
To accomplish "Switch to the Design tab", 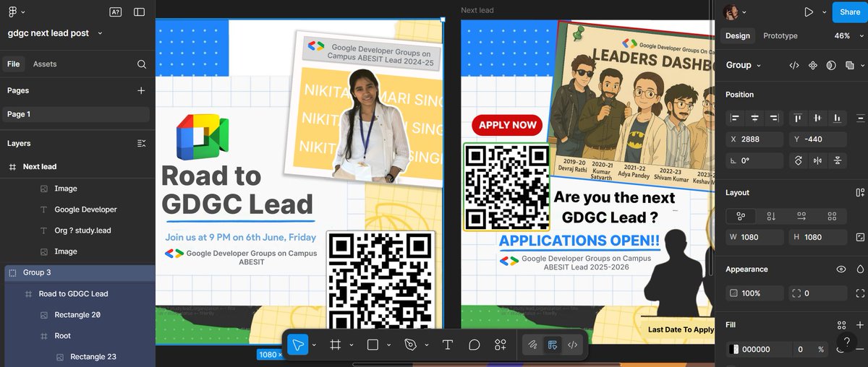I will coord(738,35).
